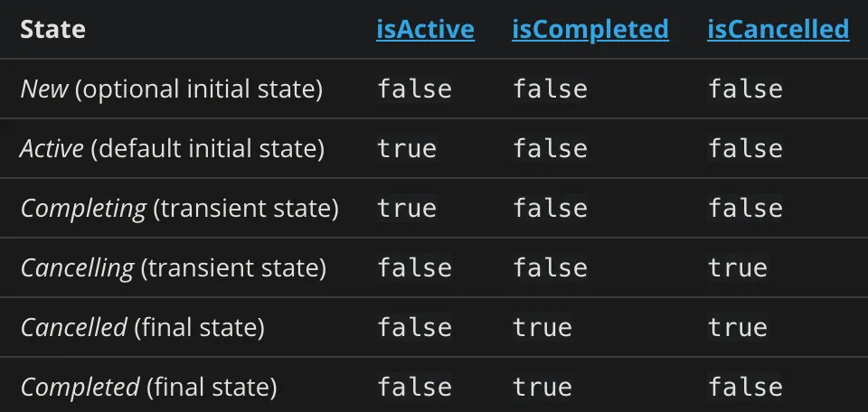Click the true value in the Cancelling row
The image size is (868, 412).
click(x=738, y=268)
